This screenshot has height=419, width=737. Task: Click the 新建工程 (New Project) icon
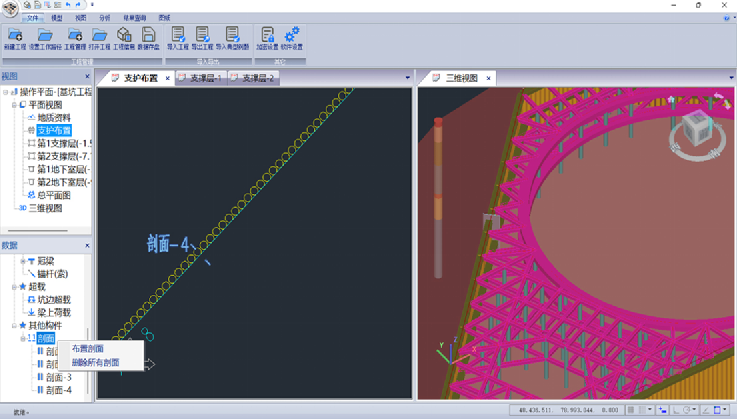click(15, 36)
